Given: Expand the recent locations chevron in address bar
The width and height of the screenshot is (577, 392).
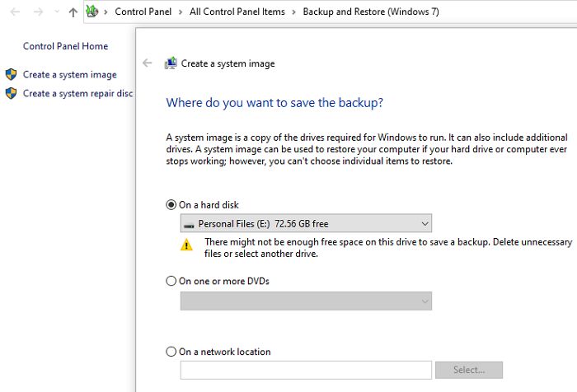Looking at the screenshot, I should (56, 12).
